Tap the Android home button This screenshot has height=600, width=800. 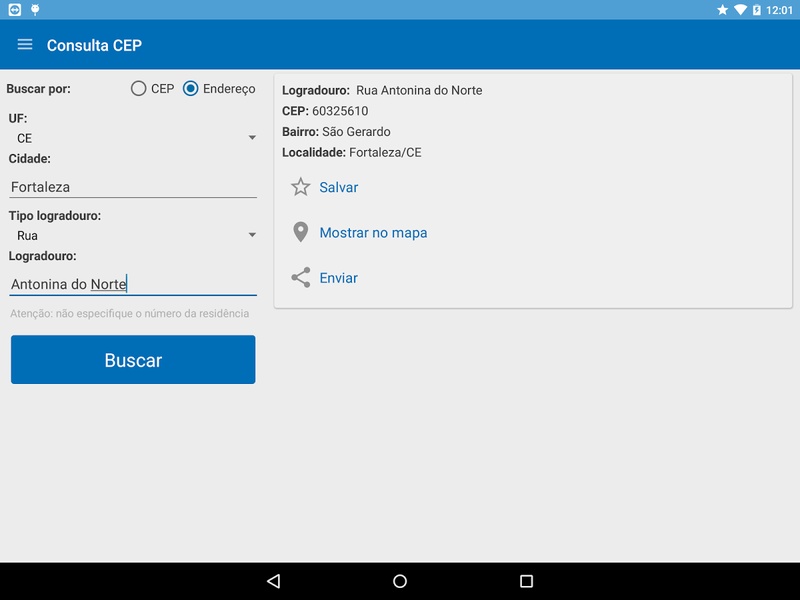(x=400, y=581)
